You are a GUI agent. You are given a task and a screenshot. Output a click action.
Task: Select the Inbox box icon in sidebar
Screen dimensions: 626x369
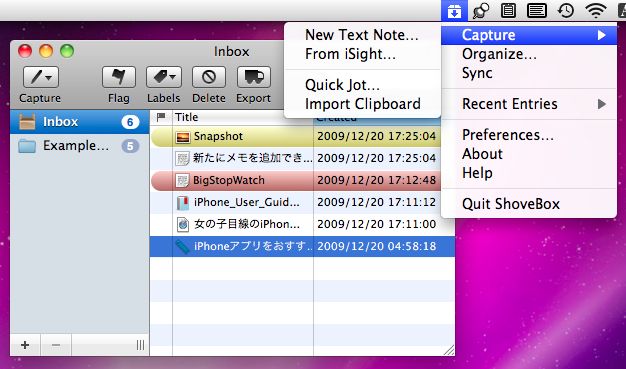(27, 122)
